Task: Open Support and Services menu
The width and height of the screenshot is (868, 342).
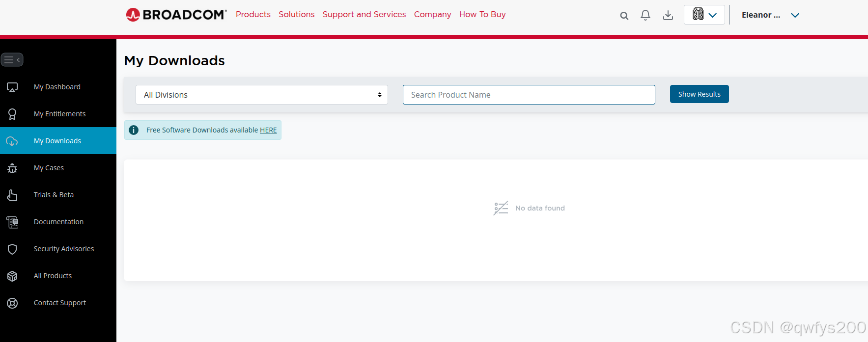Action: (x=364, y=15)
